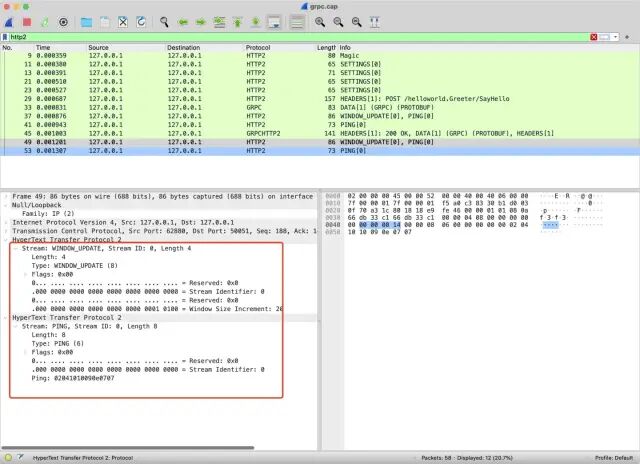The image size is (640, 464).
Task: Add a display filter button with plus
Action: (627, 37)
